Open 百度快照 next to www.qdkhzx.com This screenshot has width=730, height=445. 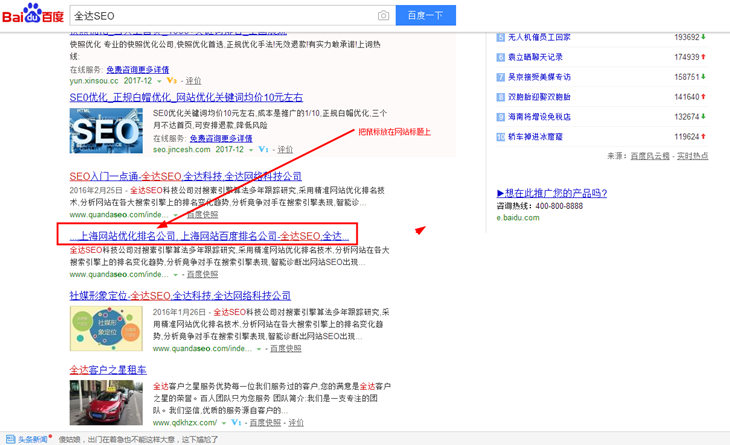pos(265,423)
